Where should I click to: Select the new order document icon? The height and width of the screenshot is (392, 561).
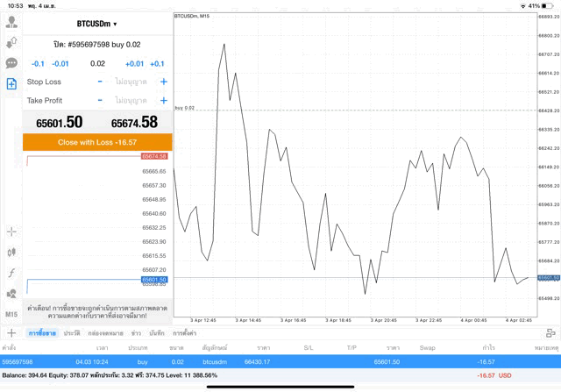11,84
